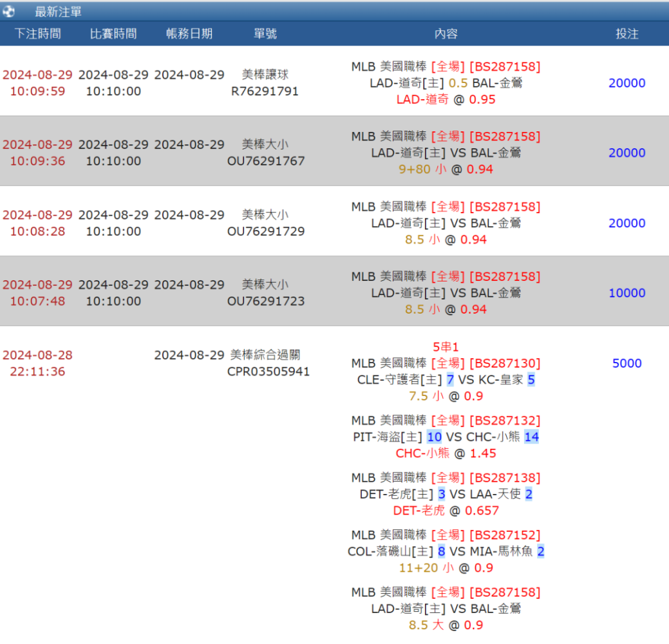The height and width of the screenshot is (644, 669).
Task: Select bet number OU76291723
Action: click(266, 301)
